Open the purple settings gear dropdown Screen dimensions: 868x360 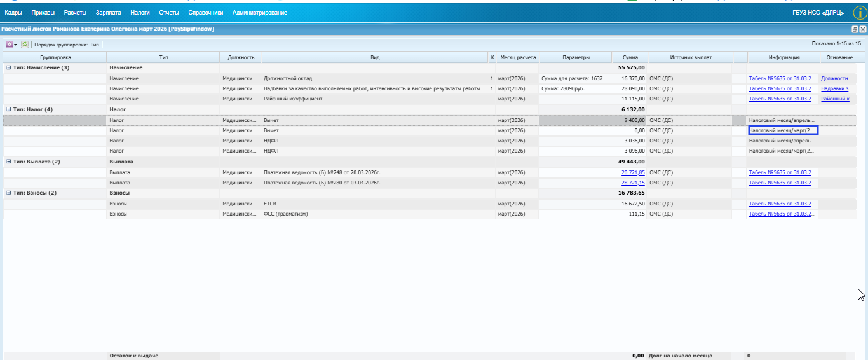pyautogui.click(x=11, y=45)
